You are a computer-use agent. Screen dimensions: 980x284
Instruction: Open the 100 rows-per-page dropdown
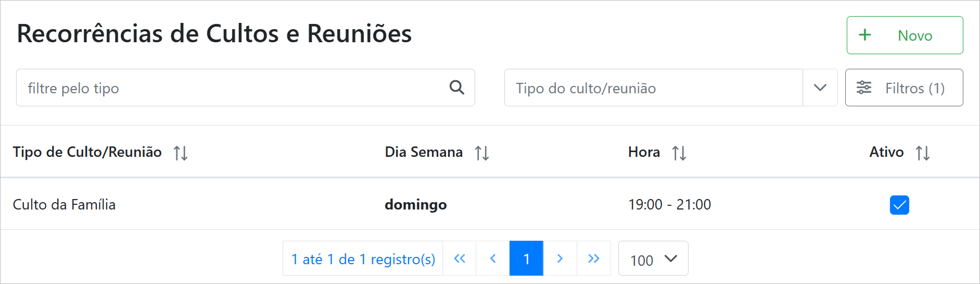pyautogui.click(x=653, y=258)
